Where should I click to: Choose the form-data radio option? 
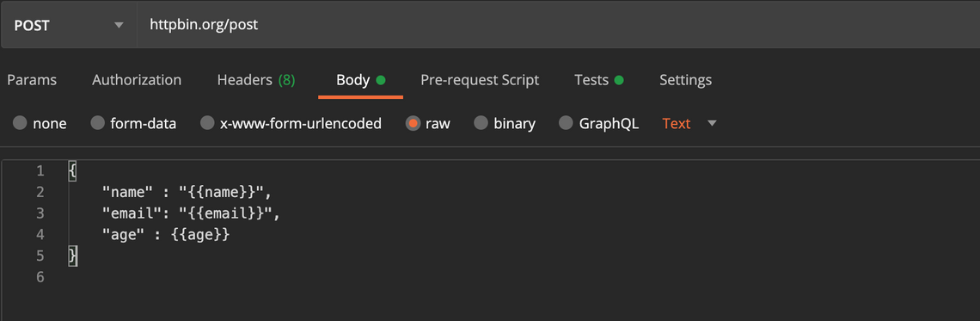(97, 123)
